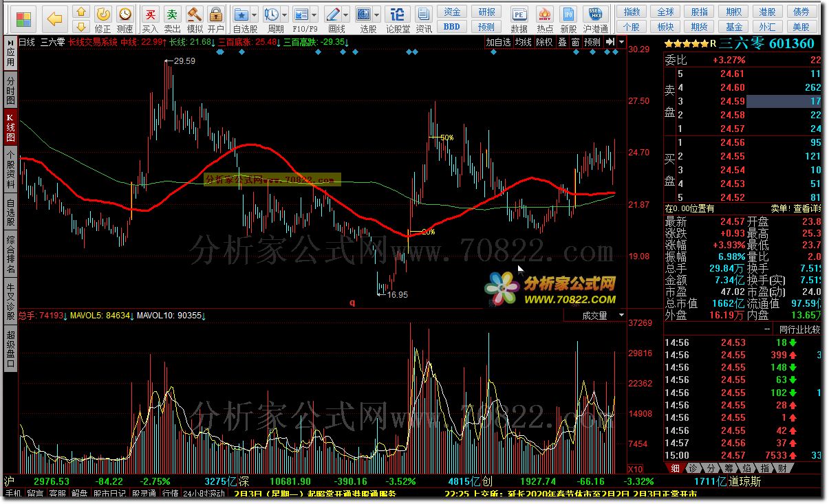Open the 热点 hot topics icon
Viewport: 829px width, 504px height.
point(545,19)
